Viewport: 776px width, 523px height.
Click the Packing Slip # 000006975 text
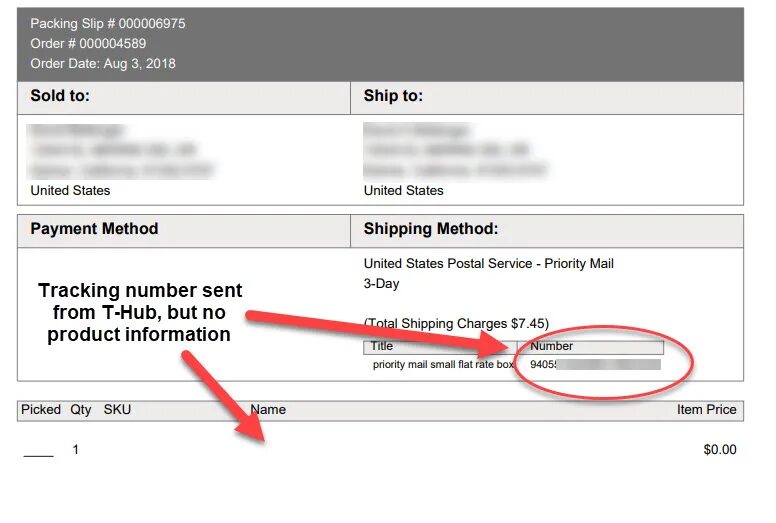pyautogui.click(x=108, y=23)
